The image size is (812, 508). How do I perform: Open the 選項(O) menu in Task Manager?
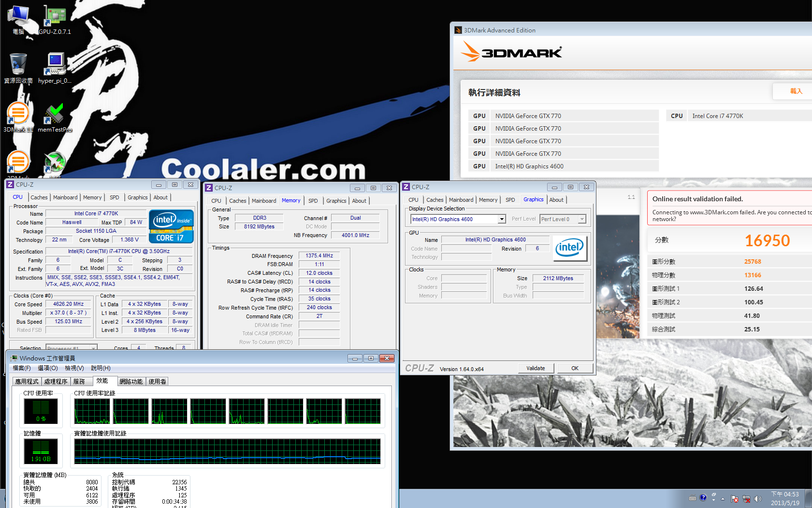pyautogui.click(x=48, y=368)
